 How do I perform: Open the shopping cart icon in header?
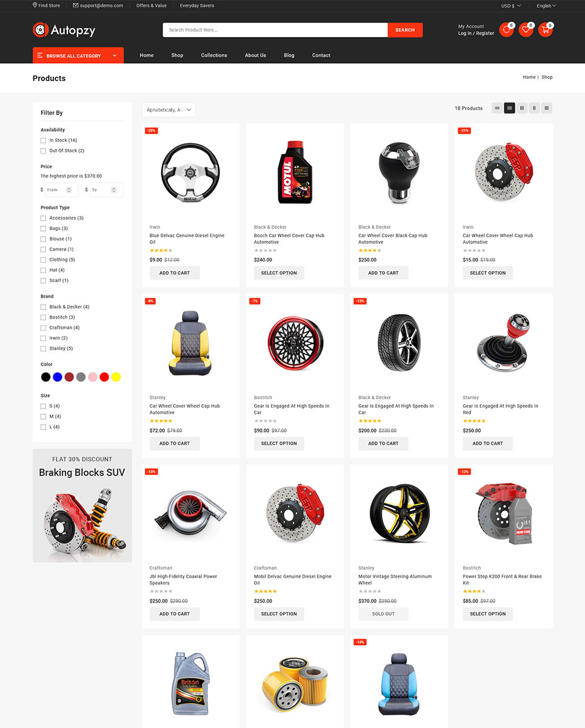click(x=545, y=30)
